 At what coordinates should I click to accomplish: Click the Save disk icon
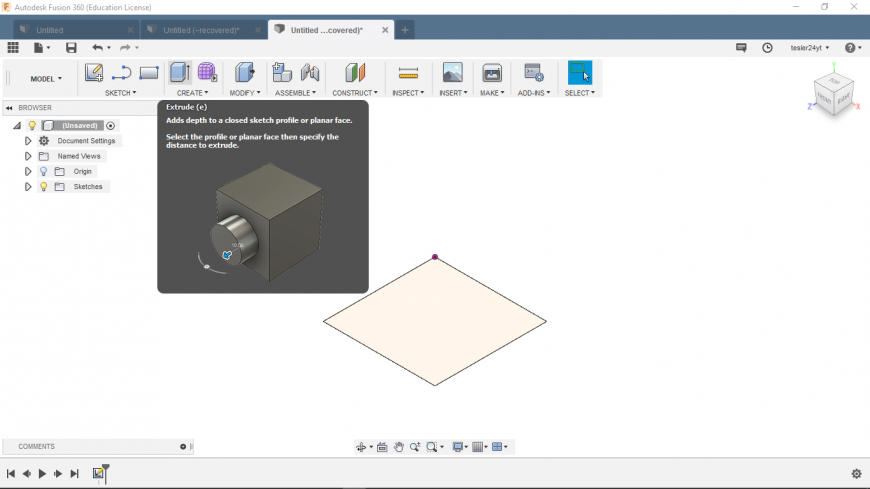click(71, 48)
